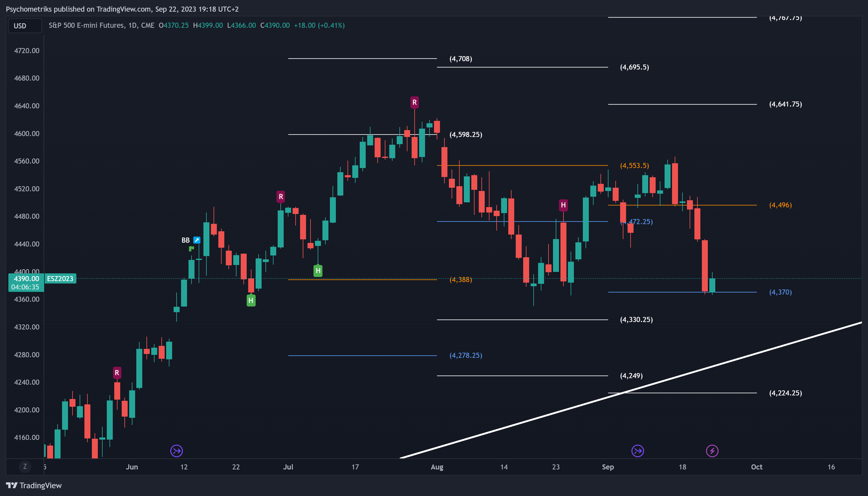868x496 pixels.
Task: Click the Z timezone button
Action: click(25, 467)
